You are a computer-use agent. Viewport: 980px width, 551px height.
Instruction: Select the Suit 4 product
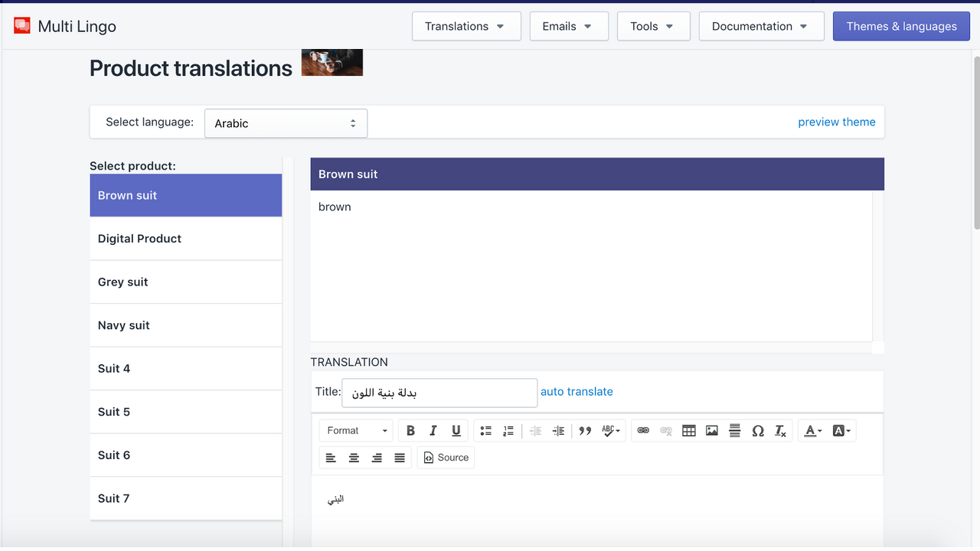186,369
